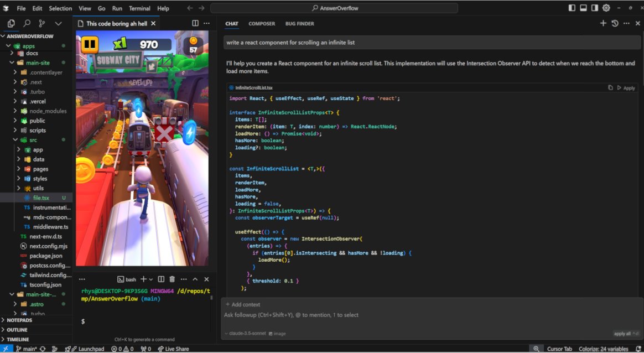Image resolution: width=644 pixels, height=353 pixels.
Task: Toggle the secondary sidebar layout icon
Action: [x=595, y=8]
